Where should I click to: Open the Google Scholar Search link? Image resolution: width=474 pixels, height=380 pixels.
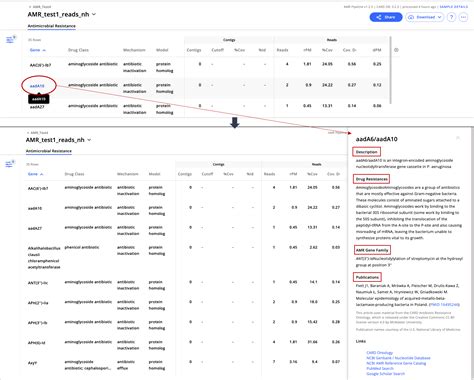tap(385, 374)
